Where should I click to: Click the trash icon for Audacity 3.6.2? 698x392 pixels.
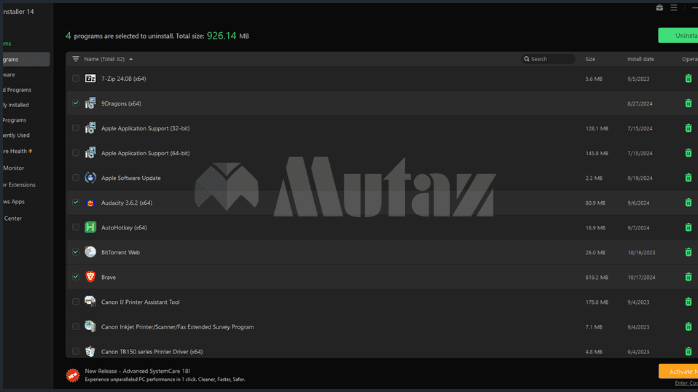(688, 202)
